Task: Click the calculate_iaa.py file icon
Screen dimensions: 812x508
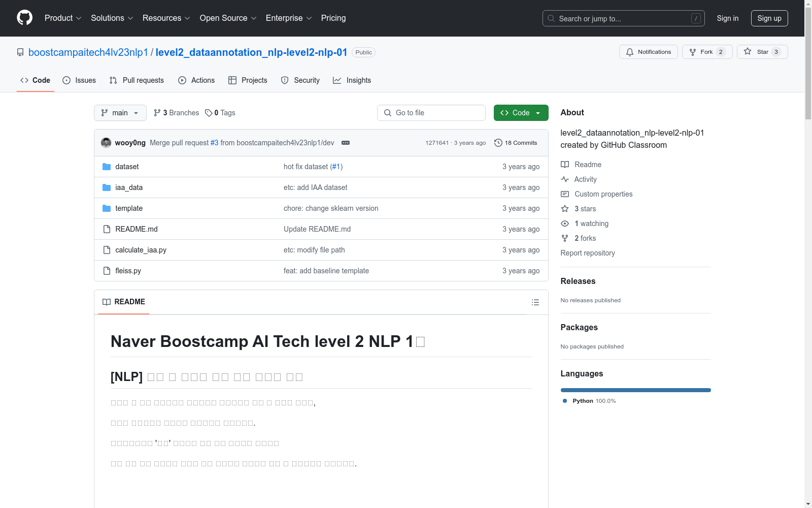Action: coord(107,250)
